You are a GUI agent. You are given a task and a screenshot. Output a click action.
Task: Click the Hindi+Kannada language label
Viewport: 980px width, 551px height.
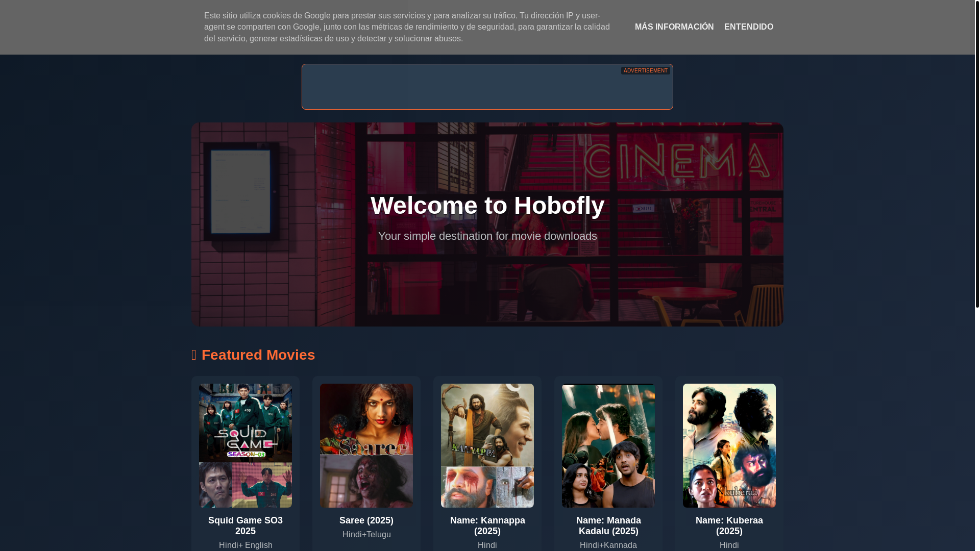pyautogui.click(x=608, y=545)
